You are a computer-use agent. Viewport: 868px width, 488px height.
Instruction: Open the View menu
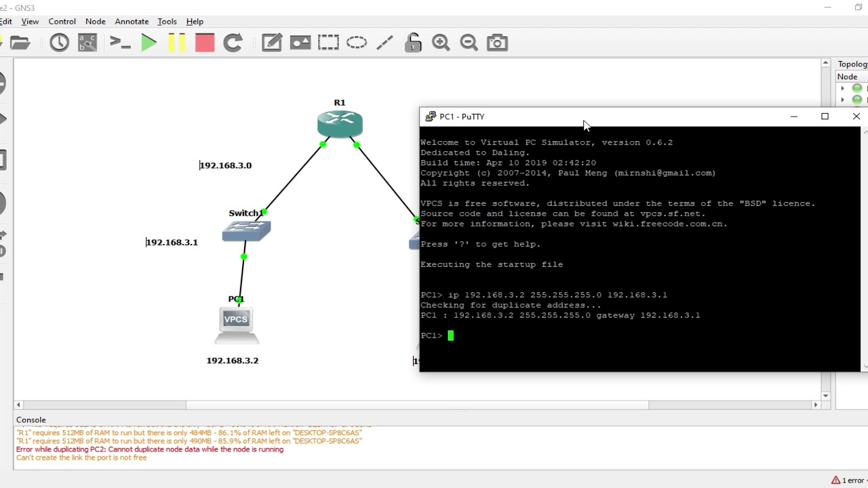click(30, 22)
